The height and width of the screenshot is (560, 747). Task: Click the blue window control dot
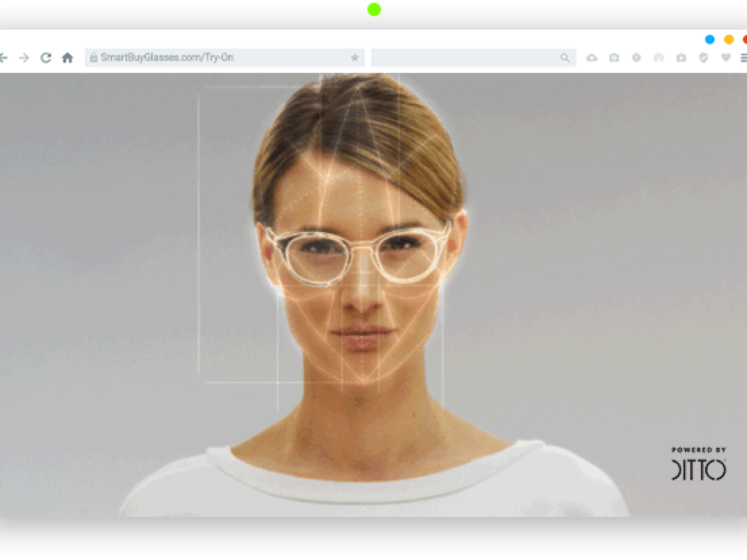710,39
